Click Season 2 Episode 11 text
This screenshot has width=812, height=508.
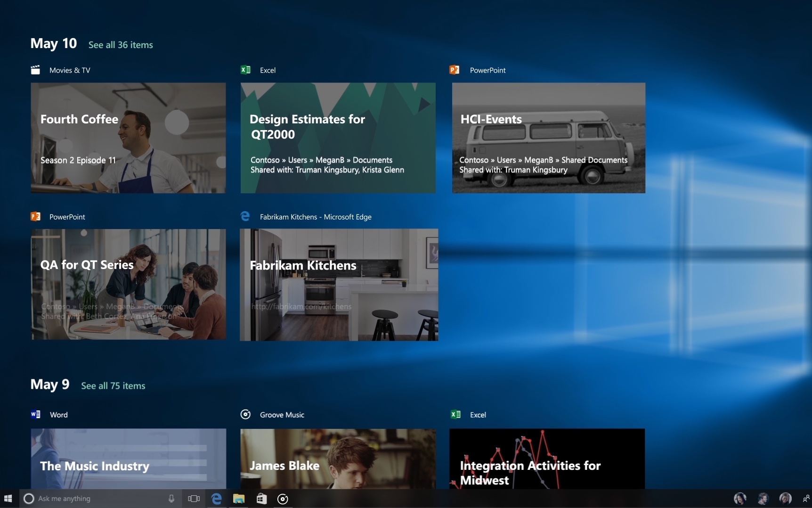pyautogui.click(x=78, y=160)
